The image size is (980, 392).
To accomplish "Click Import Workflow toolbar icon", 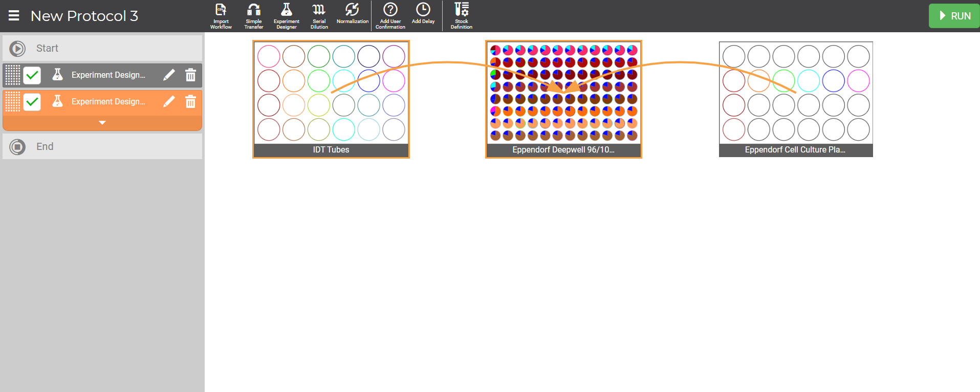I will [221, 16].
